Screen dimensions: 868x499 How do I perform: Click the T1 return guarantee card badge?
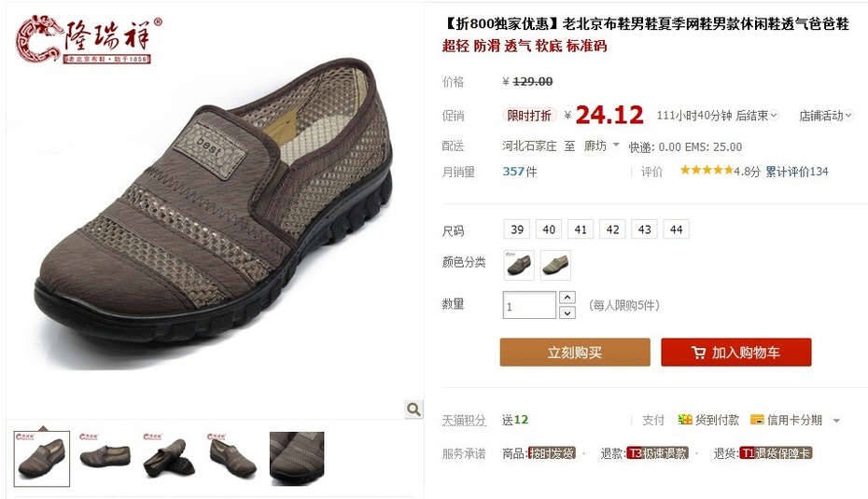point(776,453)
